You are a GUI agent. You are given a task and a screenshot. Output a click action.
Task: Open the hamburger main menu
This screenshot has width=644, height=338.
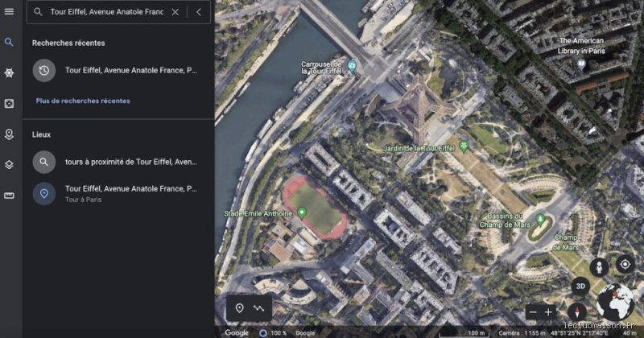click(9, 11)
